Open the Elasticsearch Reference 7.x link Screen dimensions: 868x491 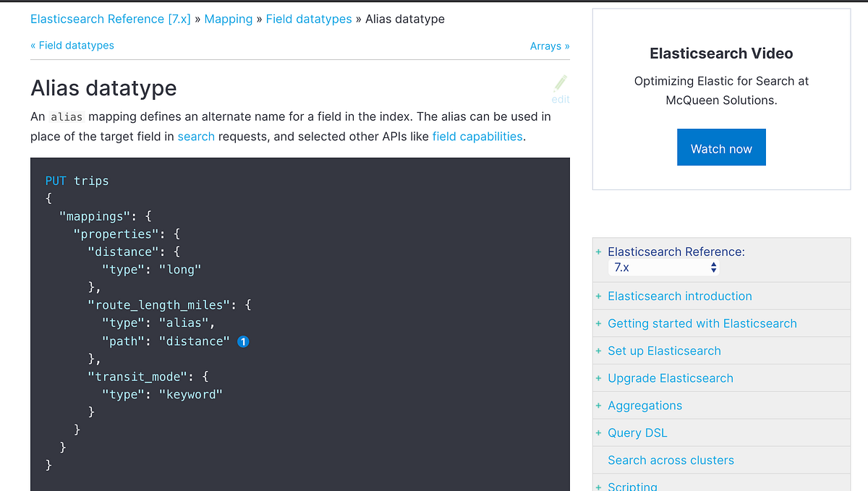click(110, 19)
